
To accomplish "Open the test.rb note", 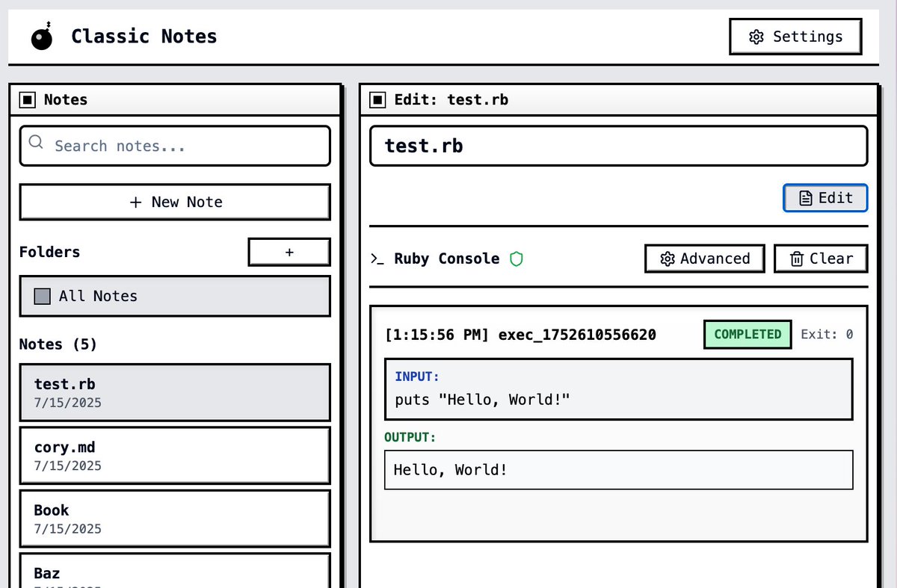I will pyautogui.click(x=175, y=392).
